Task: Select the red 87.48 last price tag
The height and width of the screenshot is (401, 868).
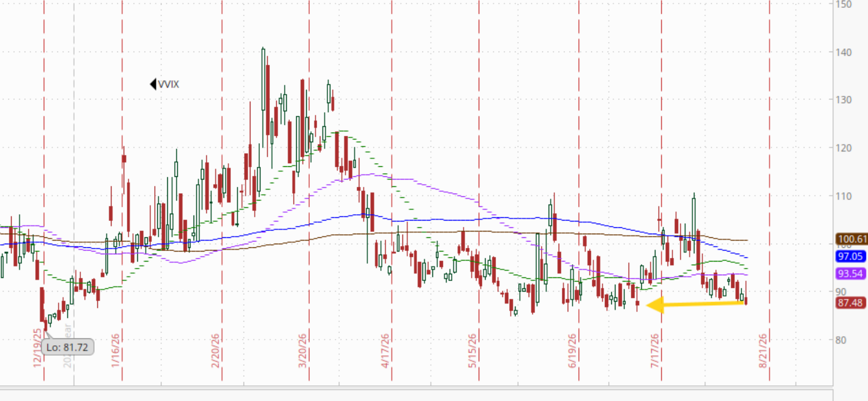Action: pyautogui.click(x=851, y=303)
